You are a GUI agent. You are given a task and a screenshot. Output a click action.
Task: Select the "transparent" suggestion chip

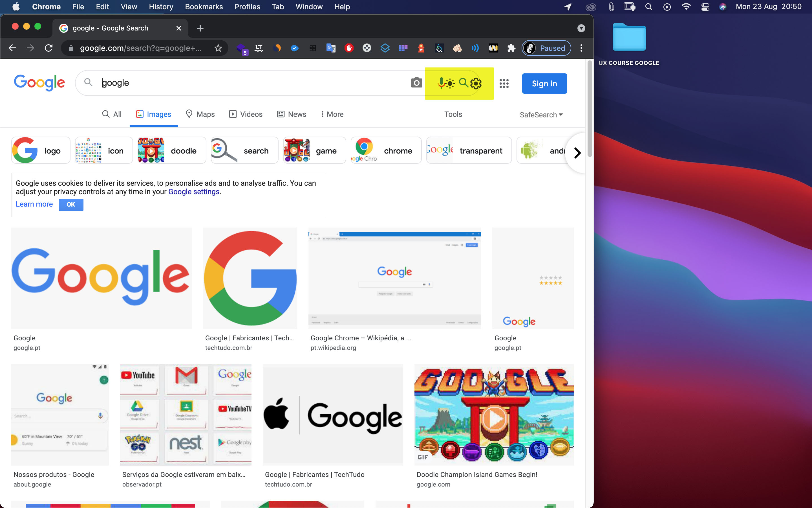(469, 150)
